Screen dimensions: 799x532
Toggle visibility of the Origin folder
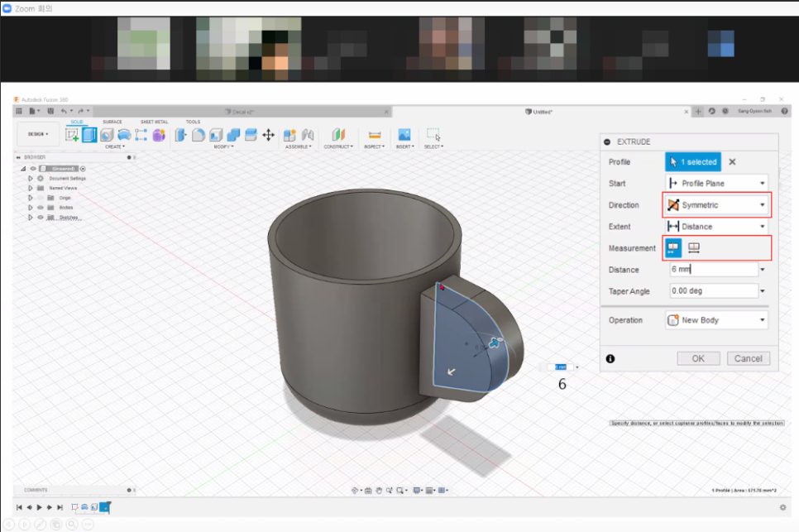[x=41, y=198]
